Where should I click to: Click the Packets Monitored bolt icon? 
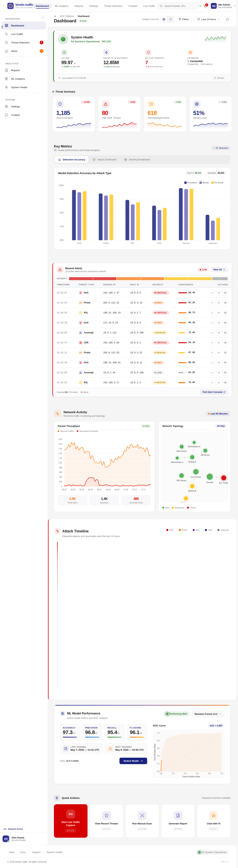pyautogui.click(x=106, y=52)
